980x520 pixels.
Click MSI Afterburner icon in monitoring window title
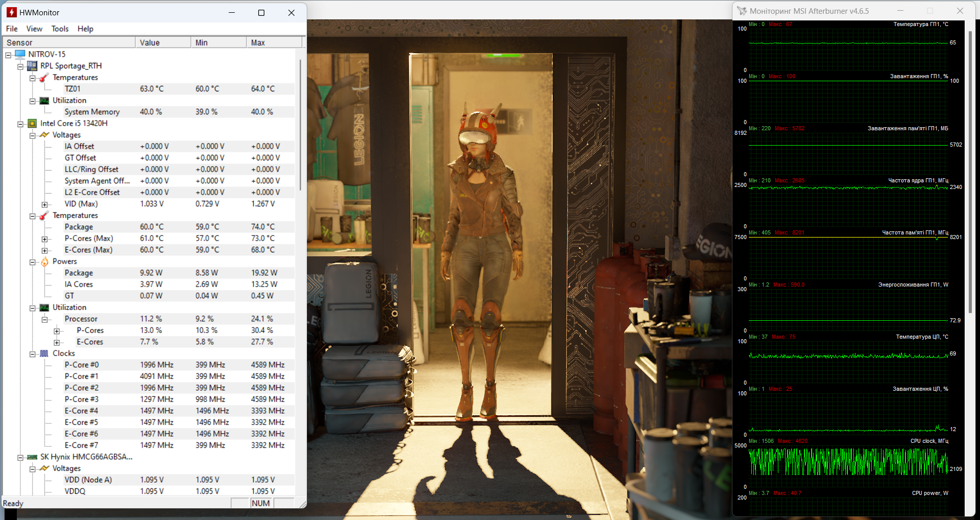tap(742, 11)
